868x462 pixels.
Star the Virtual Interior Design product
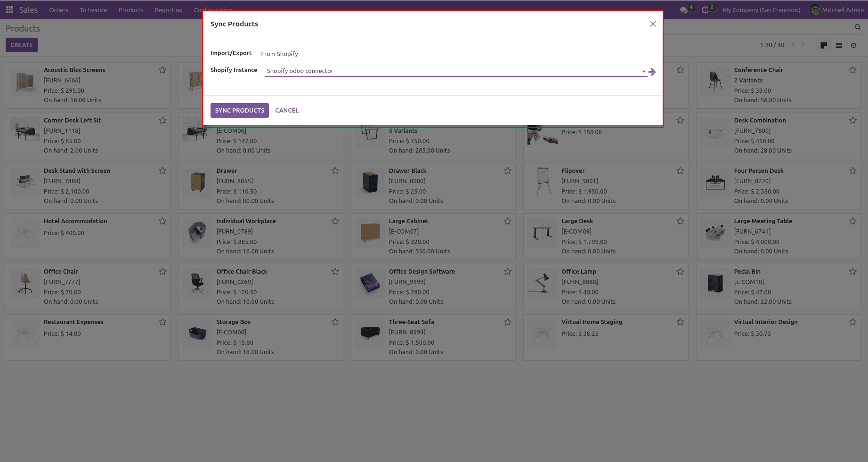pos(852,322)
